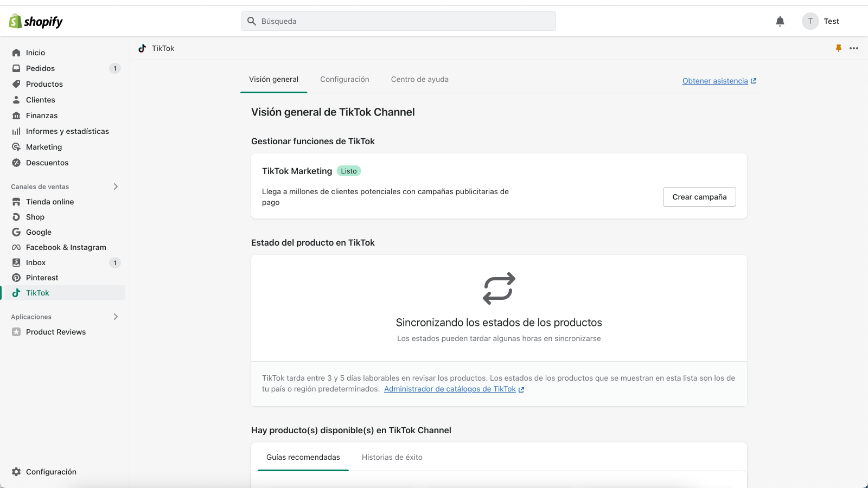
Task: Go to Facebook & Instagram channel
Action: [66, 247]
